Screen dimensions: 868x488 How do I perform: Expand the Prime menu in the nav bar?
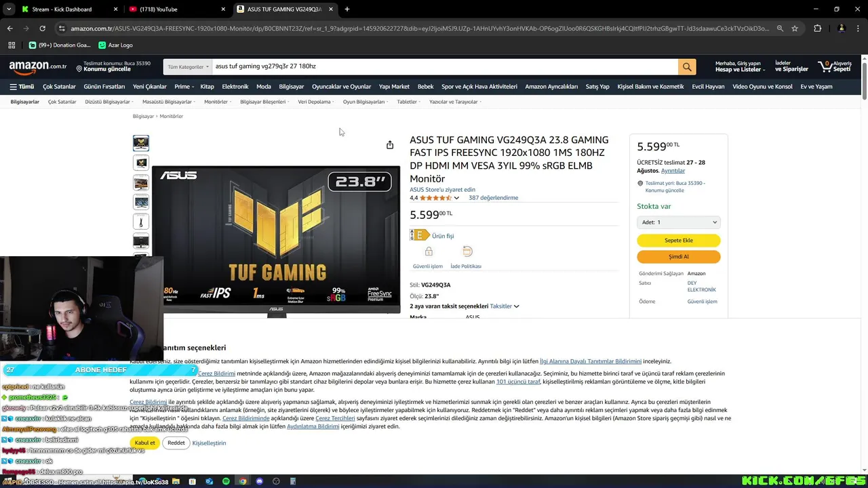point(184,87)
